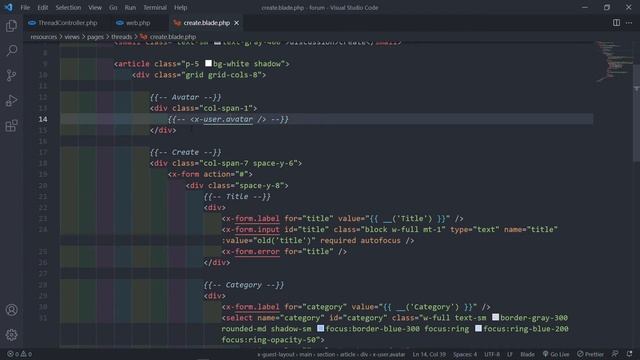Click the VS Code logo icon
Viewport: 640px width, 360px height.
(9, 7)
